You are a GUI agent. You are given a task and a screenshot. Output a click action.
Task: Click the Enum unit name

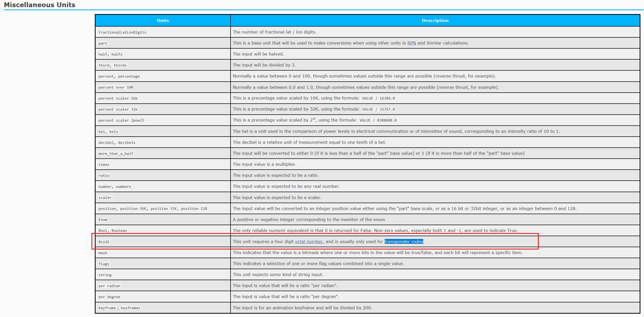103,220
